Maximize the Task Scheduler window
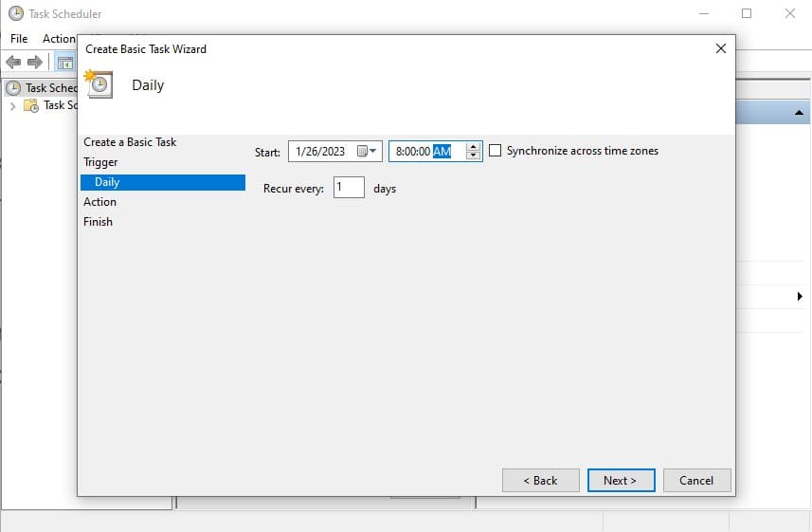This screenshot has width=812, height=532. click(x=747, y=13)
